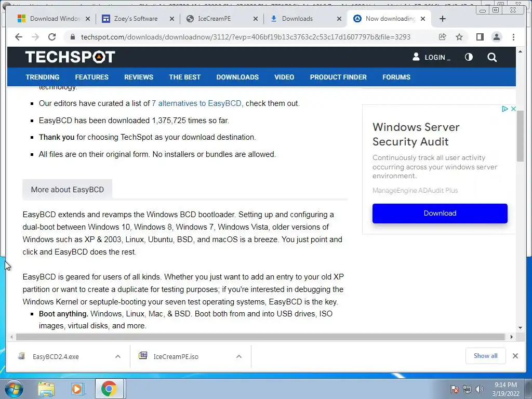Click page scroll up arrow

[x=520, y=51]
